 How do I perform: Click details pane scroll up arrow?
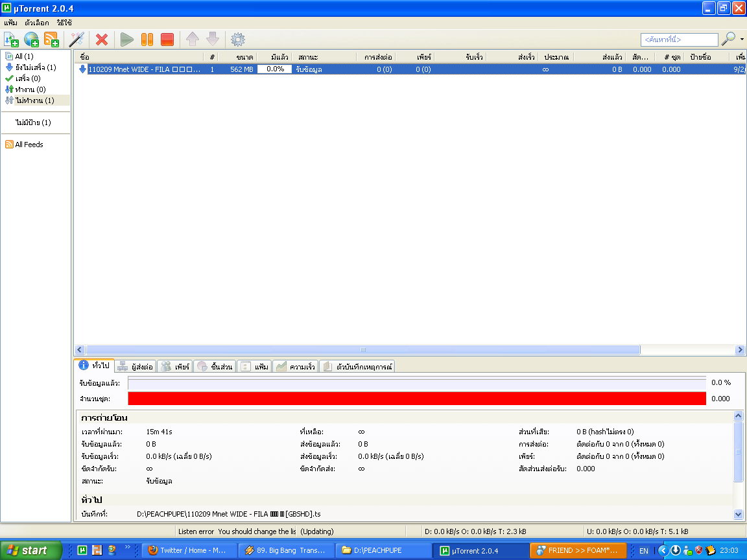coord(738,415)
